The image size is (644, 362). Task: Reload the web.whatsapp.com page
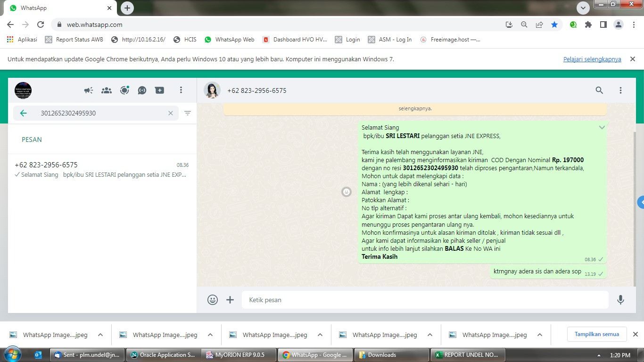point(41,25)
